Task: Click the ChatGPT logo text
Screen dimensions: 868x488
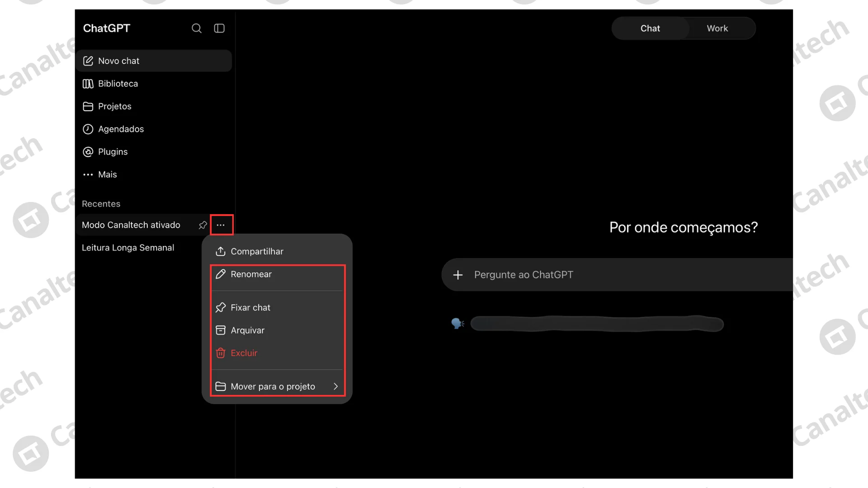Action: pos(107,28)
